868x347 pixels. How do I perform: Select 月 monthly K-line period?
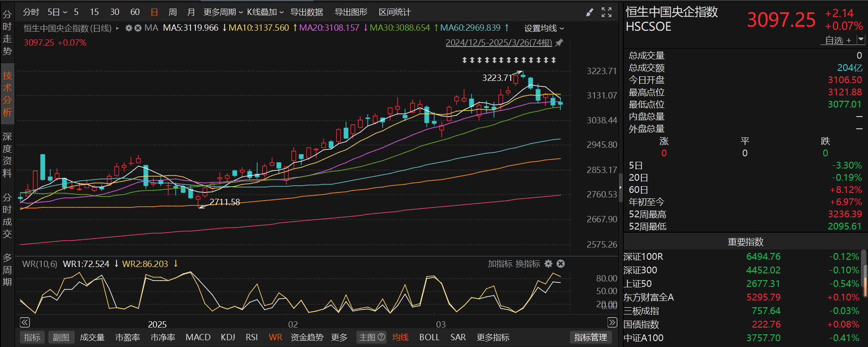pyautogui.click(x=191, y=12)
